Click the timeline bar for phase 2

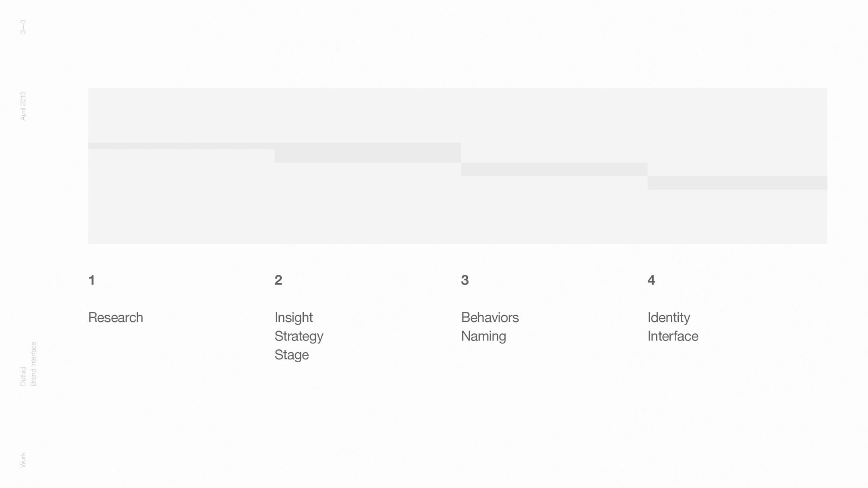coord(367,153)
